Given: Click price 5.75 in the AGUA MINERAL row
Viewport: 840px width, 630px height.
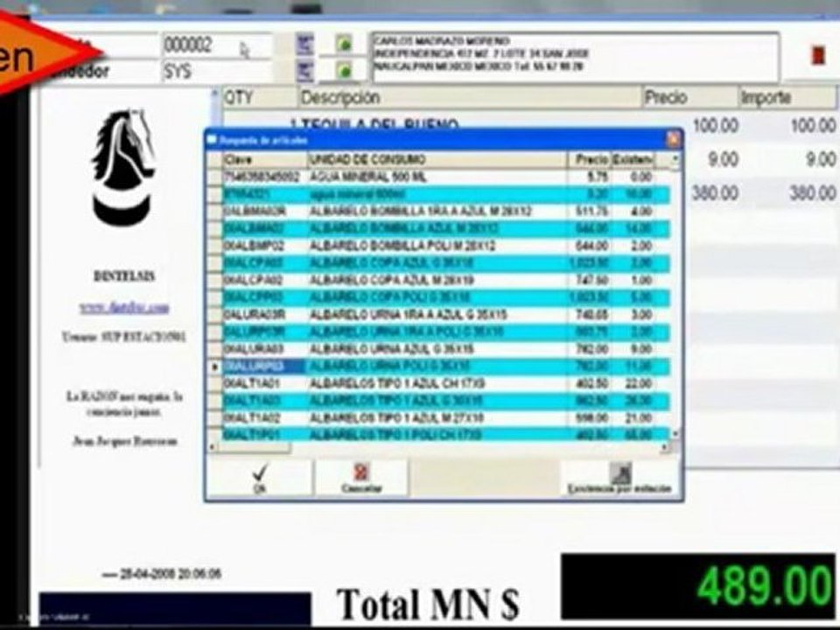Looking at the screenshot, I should click(598, 177).
